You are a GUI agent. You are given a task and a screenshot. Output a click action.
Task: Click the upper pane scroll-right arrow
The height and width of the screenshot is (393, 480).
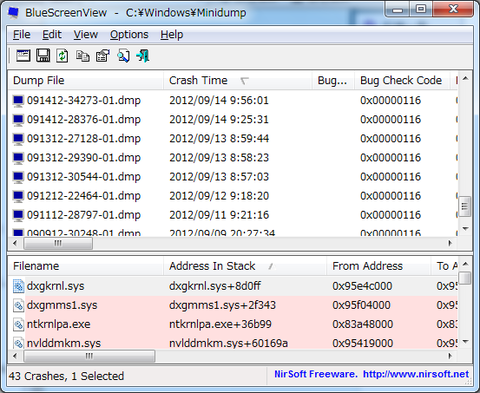coord(450,243)
